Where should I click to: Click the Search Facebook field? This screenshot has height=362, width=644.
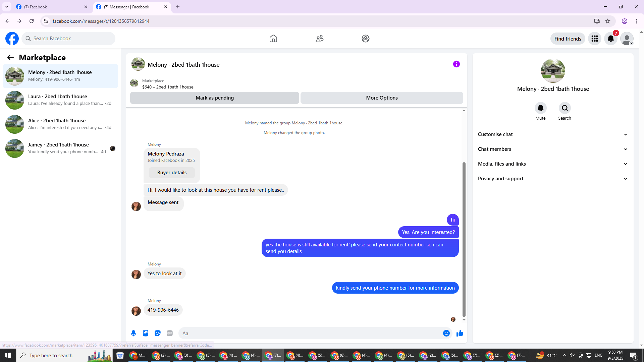[68, 39]
